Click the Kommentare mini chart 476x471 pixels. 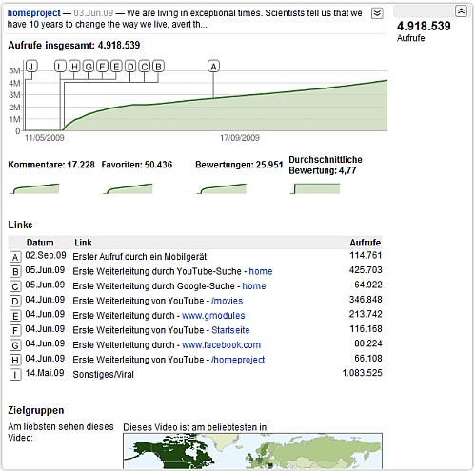(x=34, y=188)
